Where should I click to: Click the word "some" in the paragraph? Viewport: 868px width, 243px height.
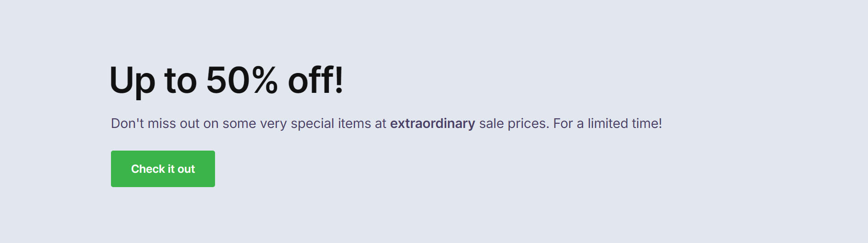[239, 123]
